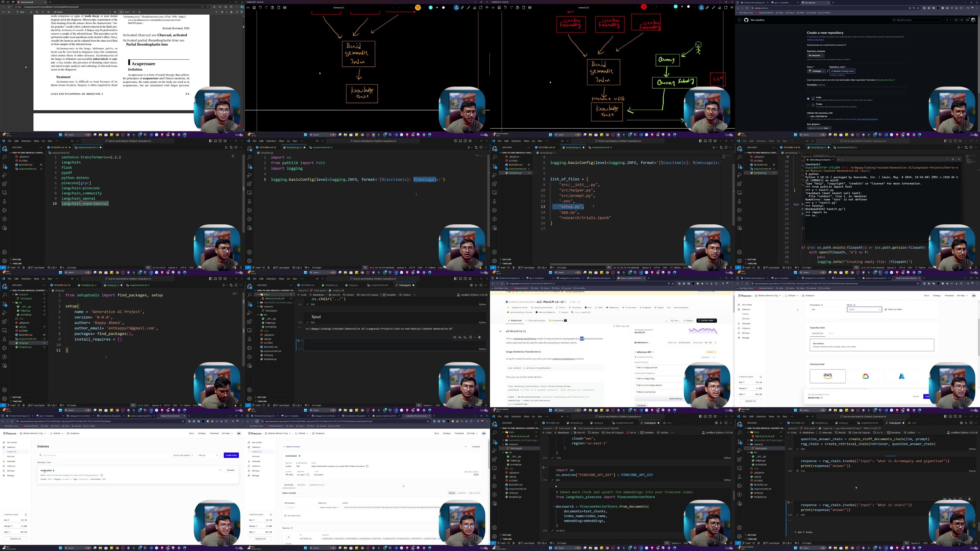Open the Filter by dropdown on Indexes page
Image resolution: width=980 pixels, height=551 pixels.
(x=209, y=455)
